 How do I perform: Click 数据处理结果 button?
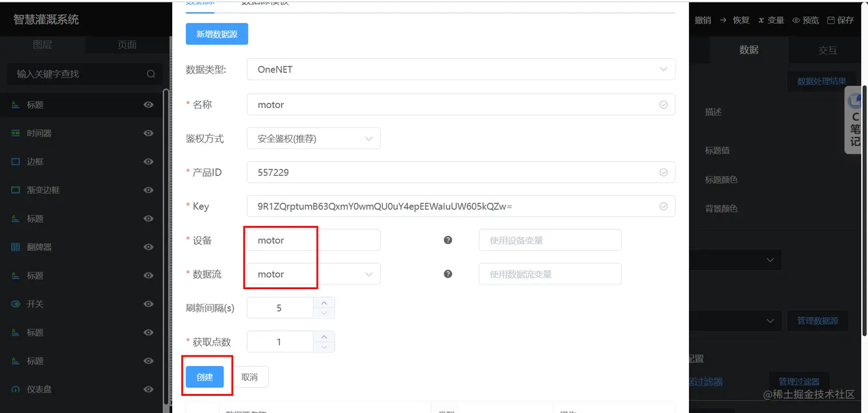point(821,81)
